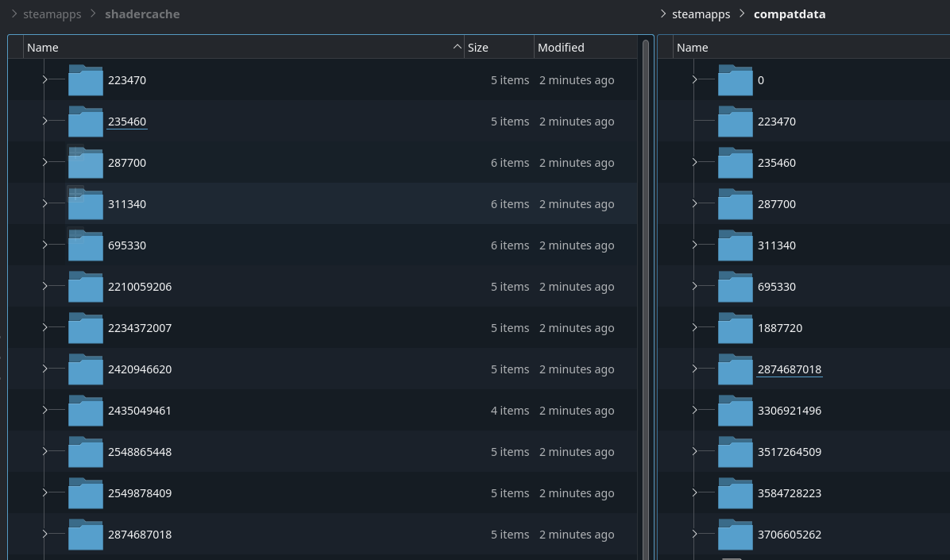Expand the 235460 folder in shadercache
This screenshot has width=950, height=560.
coord(44,121)
